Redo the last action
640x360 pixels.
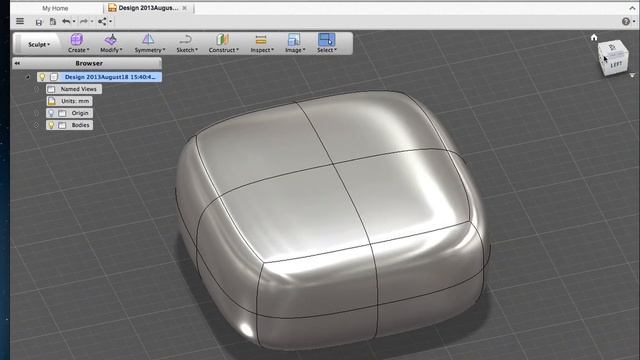pos(84,21)
